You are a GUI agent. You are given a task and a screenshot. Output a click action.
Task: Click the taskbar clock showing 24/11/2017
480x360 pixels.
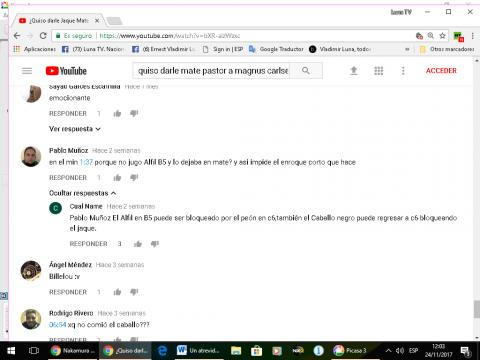(x=438, y=351)
